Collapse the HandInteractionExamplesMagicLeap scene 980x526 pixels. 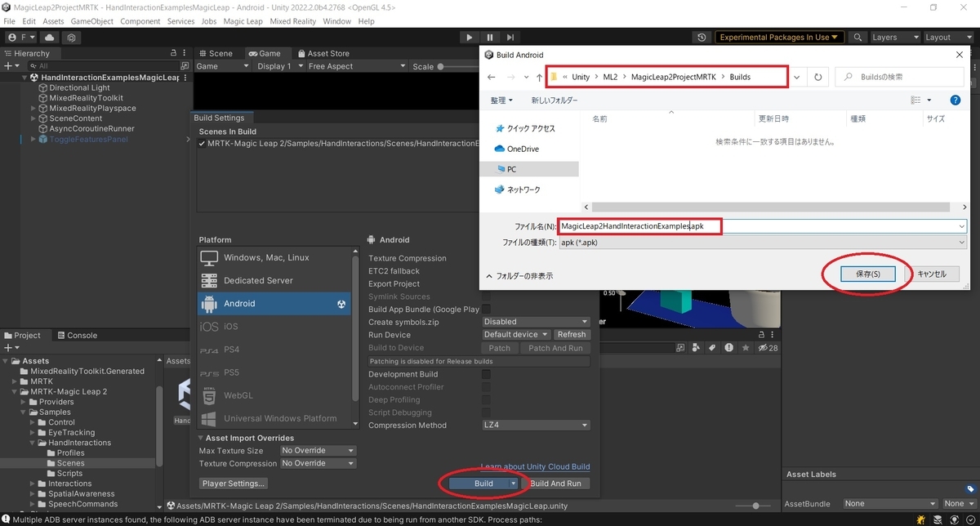coord(24,78)
